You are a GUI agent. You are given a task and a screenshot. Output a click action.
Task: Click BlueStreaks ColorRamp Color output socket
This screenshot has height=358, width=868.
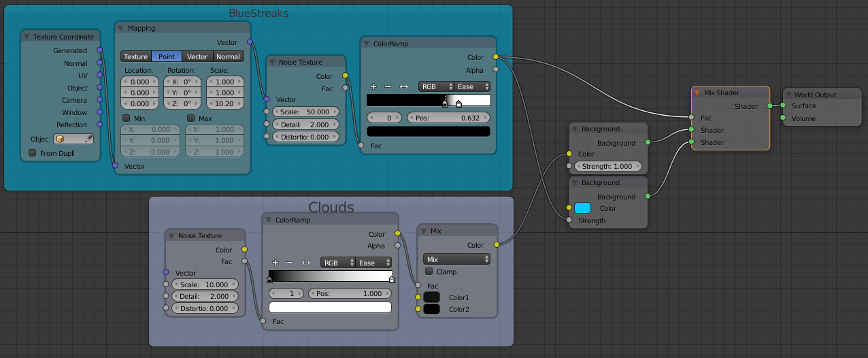(x=495, y=56)
